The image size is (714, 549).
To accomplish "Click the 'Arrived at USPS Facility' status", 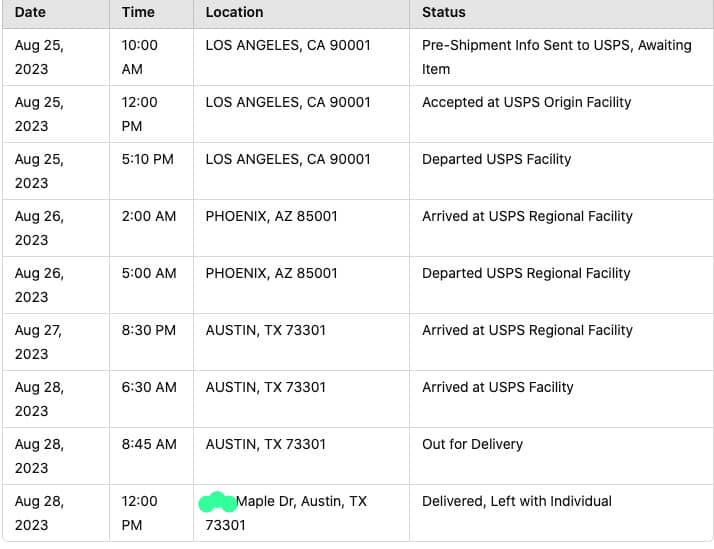I will pyautogui.click(x=497, y=387).
